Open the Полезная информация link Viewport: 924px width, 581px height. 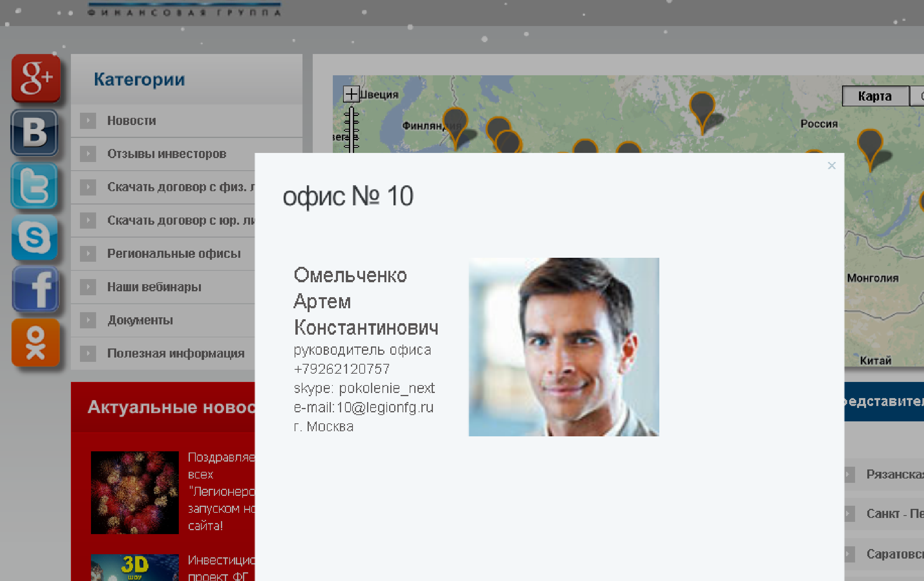point(176,353)
